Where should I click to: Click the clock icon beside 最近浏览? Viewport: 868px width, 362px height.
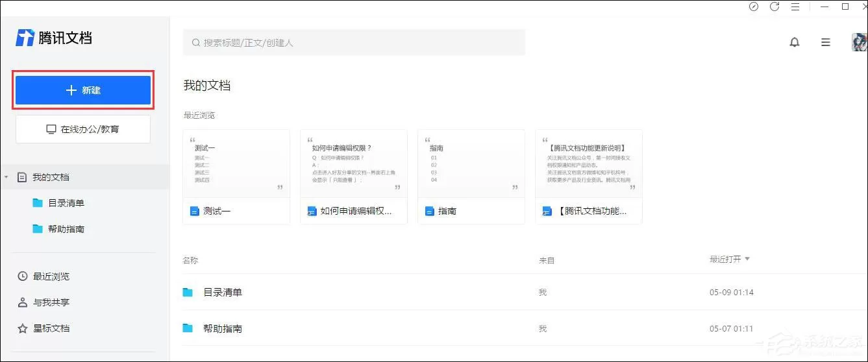tap(23, 276)
